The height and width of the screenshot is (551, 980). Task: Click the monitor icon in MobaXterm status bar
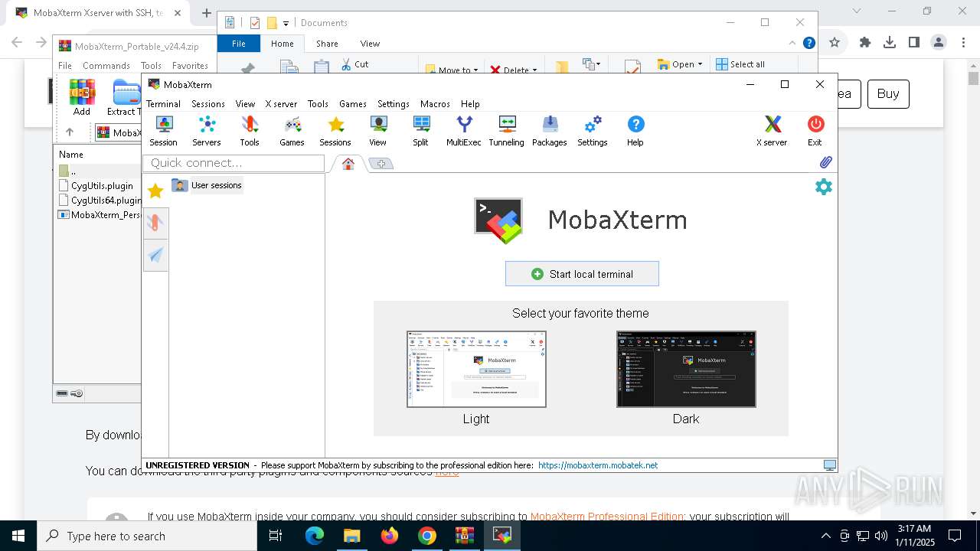click(x=829, y=465)
